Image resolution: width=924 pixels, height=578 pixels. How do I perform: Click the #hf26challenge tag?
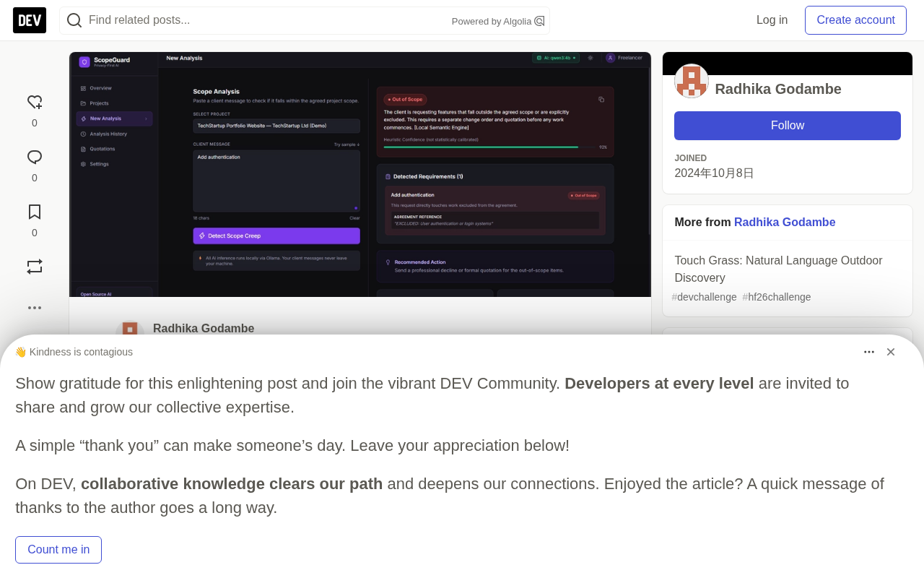pos(777,297)
